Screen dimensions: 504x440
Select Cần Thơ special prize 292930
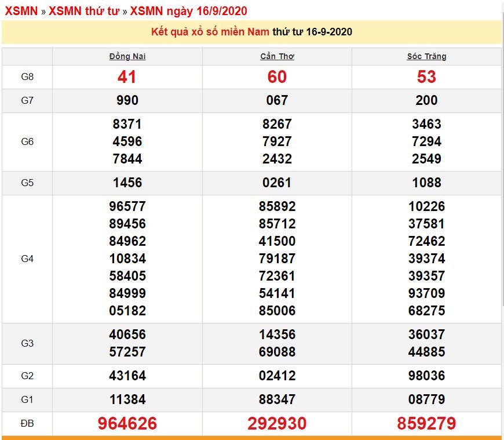coord(277,423)
